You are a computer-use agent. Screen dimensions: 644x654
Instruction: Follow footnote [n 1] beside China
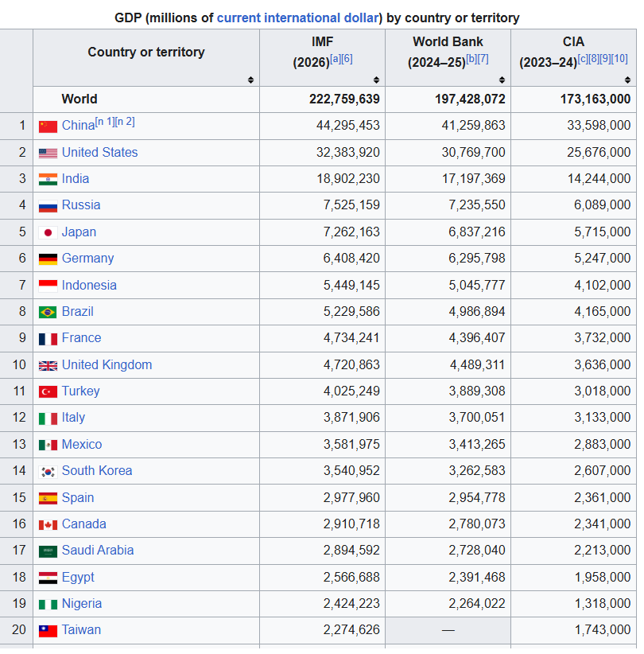pyautogui.click(x=105, y=122)
